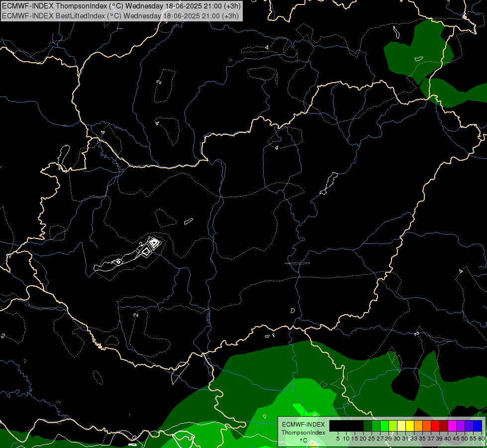Select the orange-red 35–37 legend swatch
The image size is (487, 448).
point(427,426)
